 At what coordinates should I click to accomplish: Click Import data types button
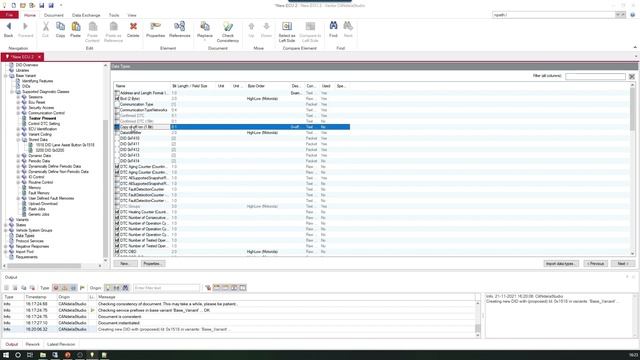[560, 264]
